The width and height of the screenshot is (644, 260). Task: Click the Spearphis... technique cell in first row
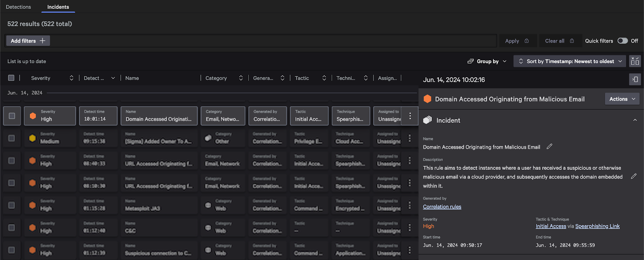(x=351, y=116)
